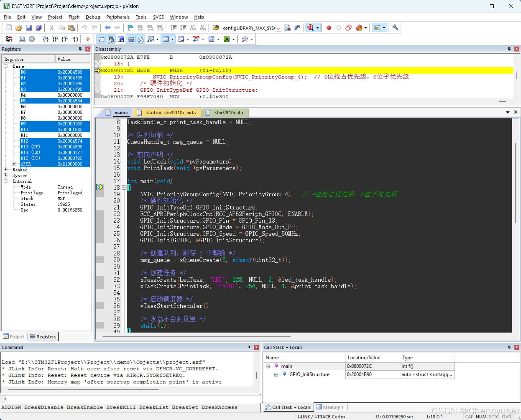Collapse main function fold at line 18
Viewport: 521px width, 420px height.
pos(124,188)
